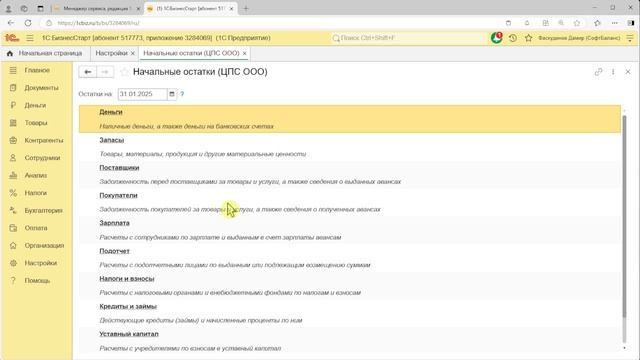Close the Начальные остатки (ЦПС ООО) tab
Image resolution: width=640 pixels, height=360 pixels.
point(244,53)
